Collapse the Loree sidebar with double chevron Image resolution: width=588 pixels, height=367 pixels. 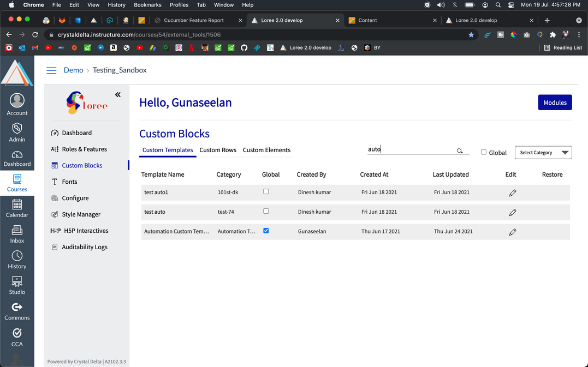[x=118, y=95]
